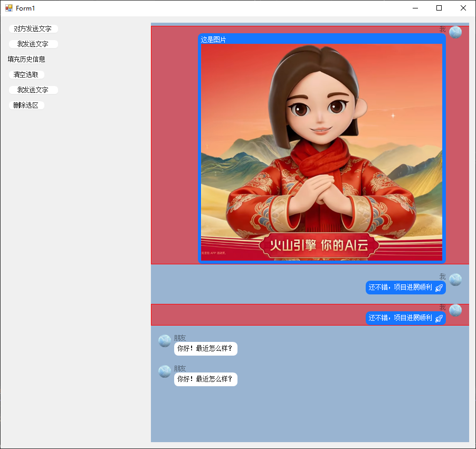Click the lower 朋友 avatar
Screen dimensions: 476x449
165,371
